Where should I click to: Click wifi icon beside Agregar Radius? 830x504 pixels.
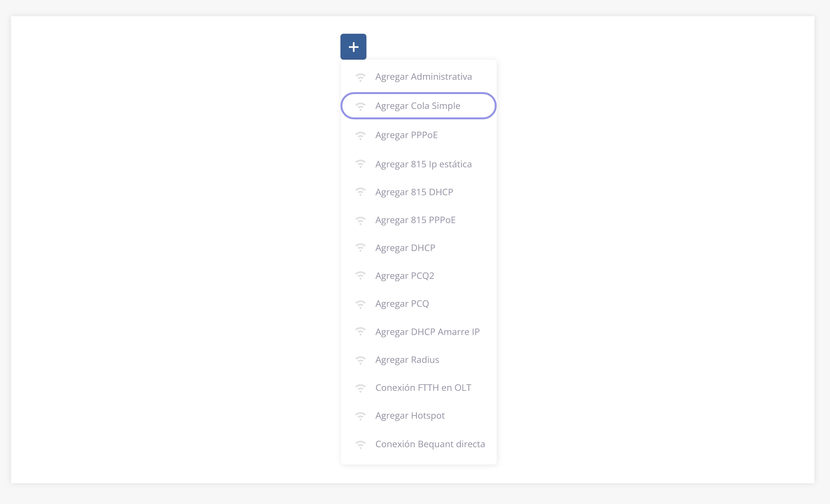click(x=360, y=360)
